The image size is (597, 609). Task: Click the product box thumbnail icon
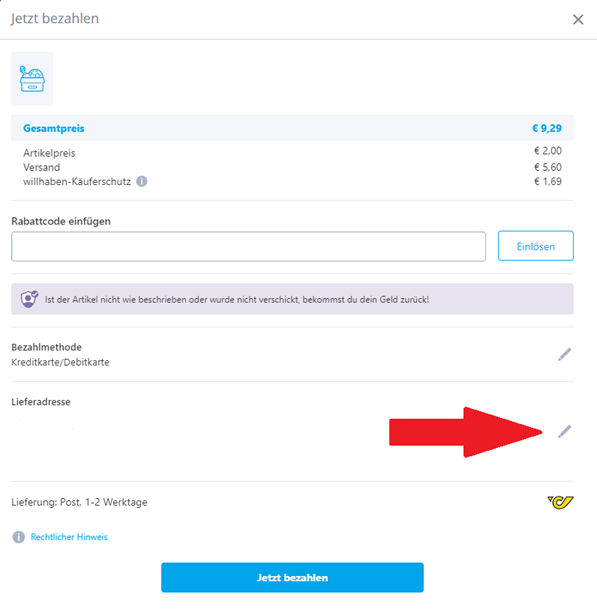32,79
